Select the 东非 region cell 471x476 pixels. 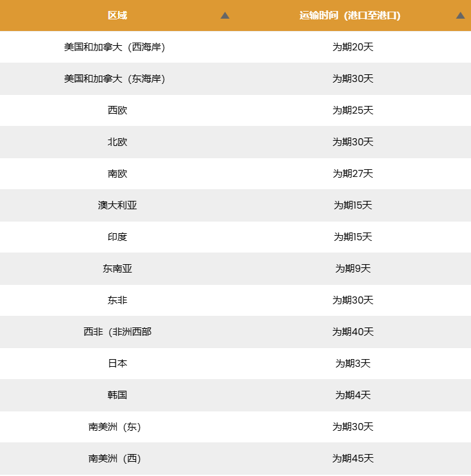pyautogui.click(x=117, y=300)
